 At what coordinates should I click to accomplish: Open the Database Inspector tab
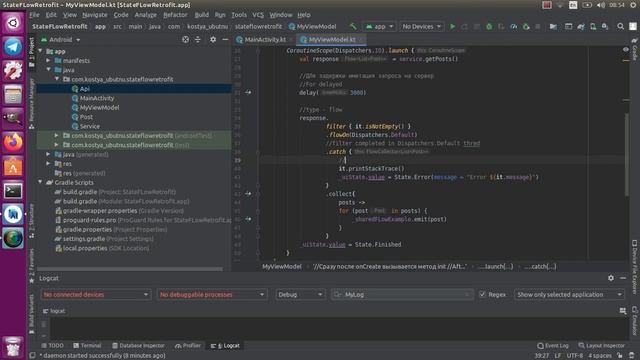138,346
